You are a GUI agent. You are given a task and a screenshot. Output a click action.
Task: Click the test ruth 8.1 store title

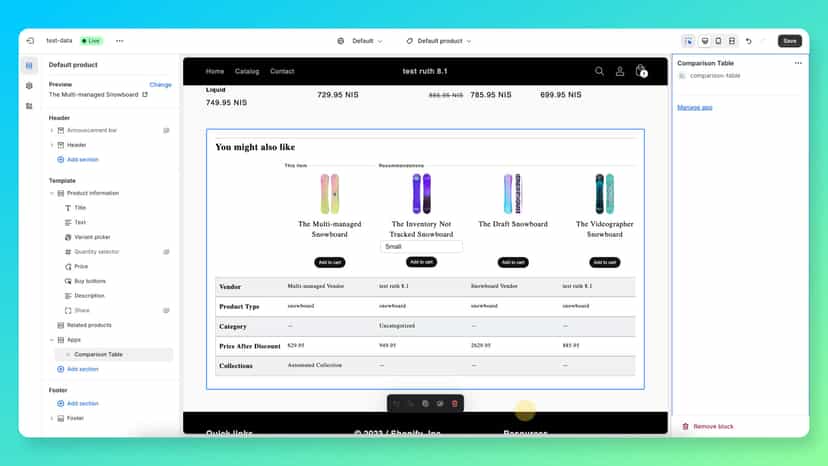(425, 71)
